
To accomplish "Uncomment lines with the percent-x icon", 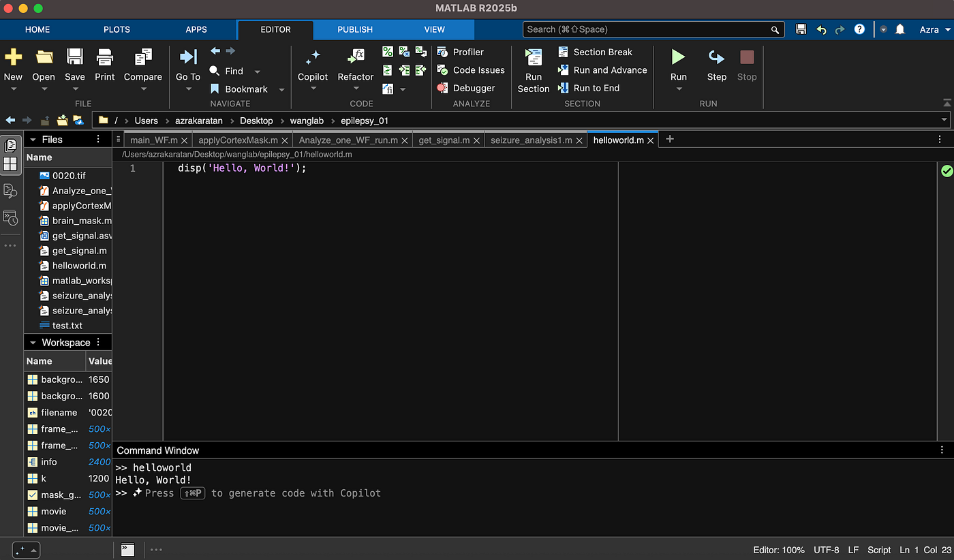I will coord(404,52).
